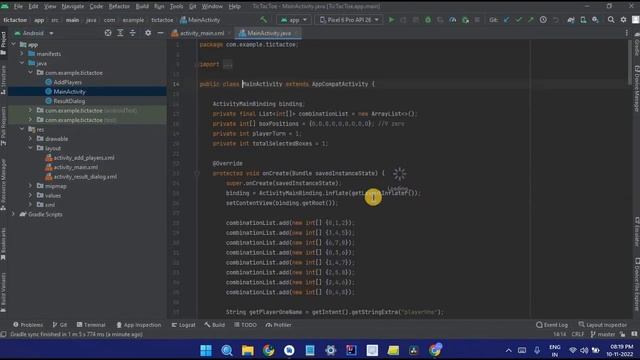Open the Layout Inspector
The height and width of the screenshot is (360, 640).
pyautogui.click(x=602, y=325)
